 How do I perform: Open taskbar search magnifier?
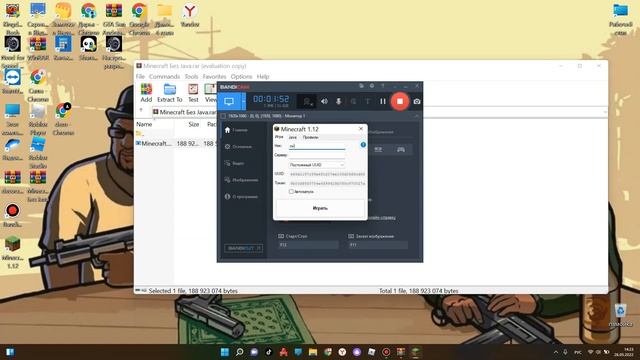pos(240,352)
